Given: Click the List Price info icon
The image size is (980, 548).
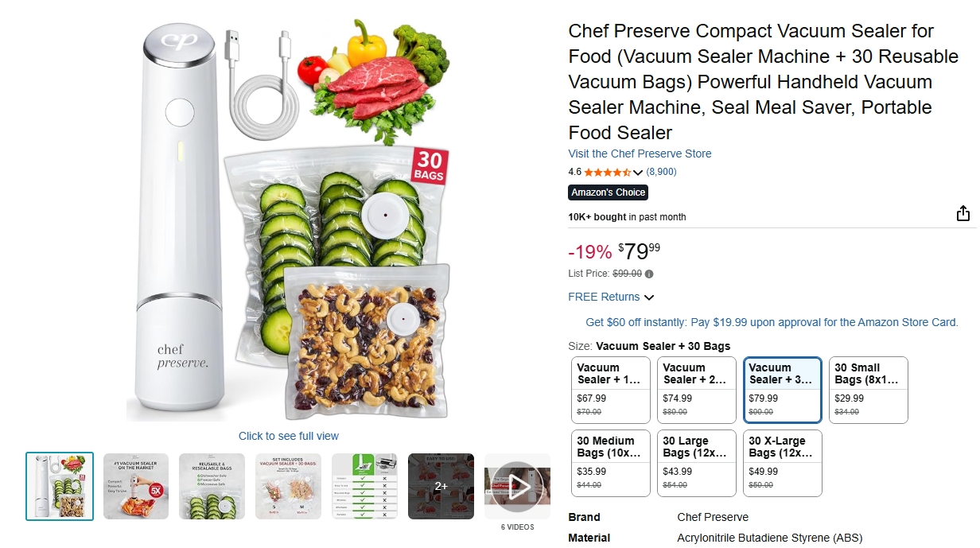Looking at the screenshot, I should (649, 274).
